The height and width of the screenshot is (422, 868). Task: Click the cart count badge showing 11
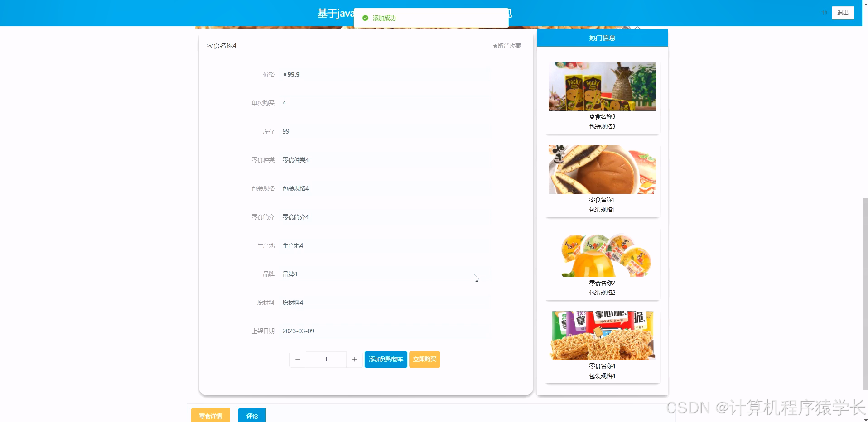(x=824, y=13)
